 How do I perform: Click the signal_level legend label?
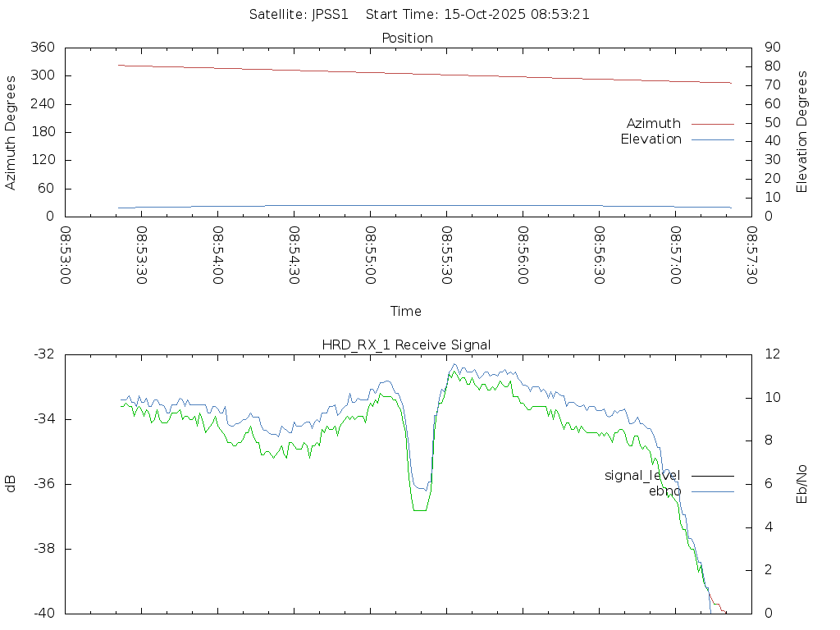(642, 476)
